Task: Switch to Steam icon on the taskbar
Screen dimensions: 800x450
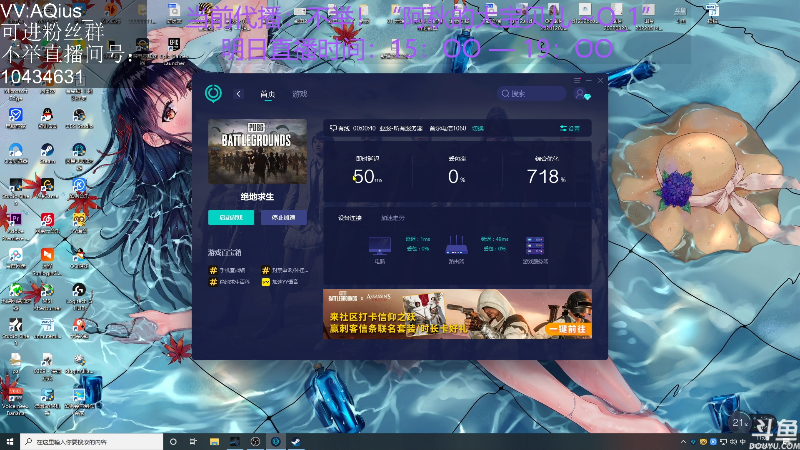Action: coord(296,441)
